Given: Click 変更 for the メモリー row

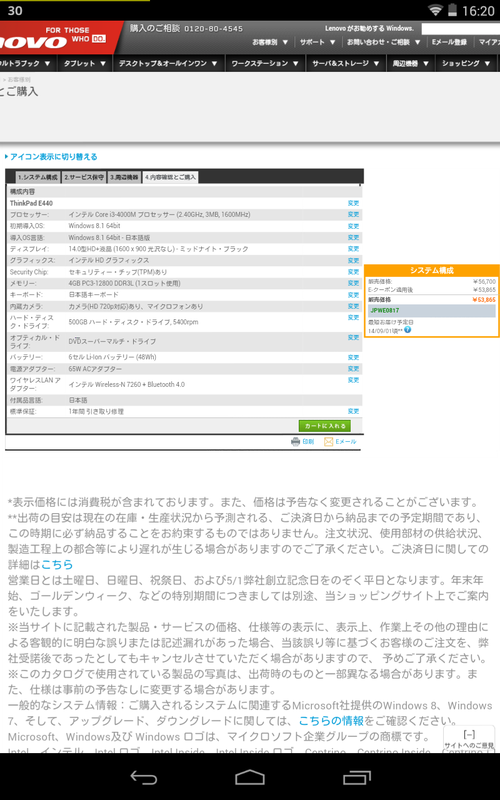Looking at the screenshot, I should tap(354, 283).
